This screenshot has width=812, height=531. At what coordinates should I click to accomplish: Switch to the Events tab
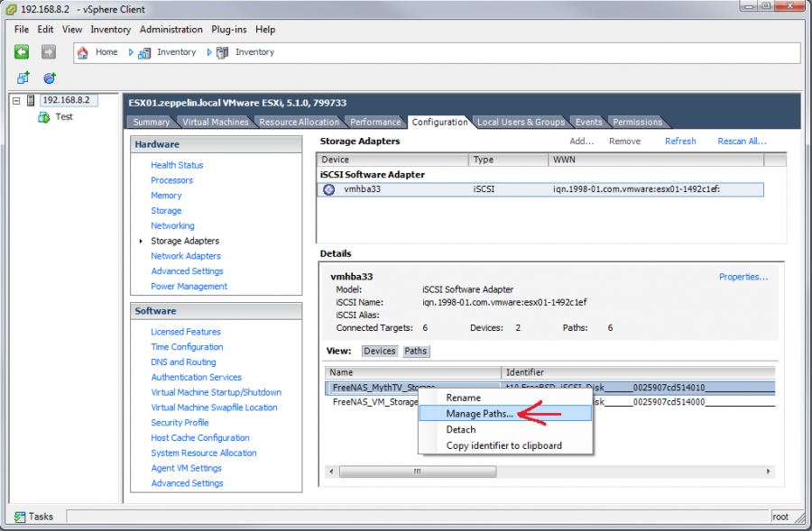pos(589,122)
